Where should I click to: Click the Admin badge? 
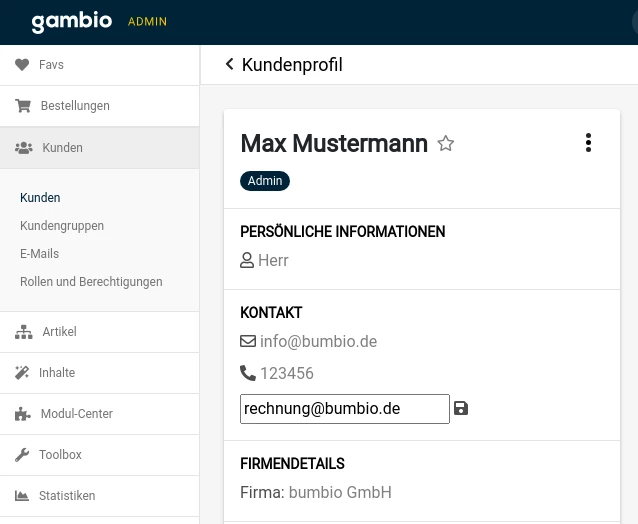265,181
